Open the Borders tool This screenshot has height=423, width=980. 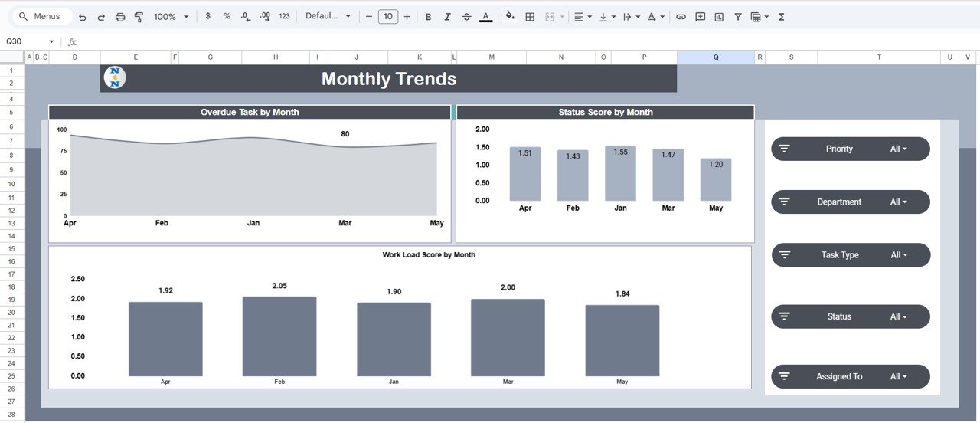pos(530,17)
